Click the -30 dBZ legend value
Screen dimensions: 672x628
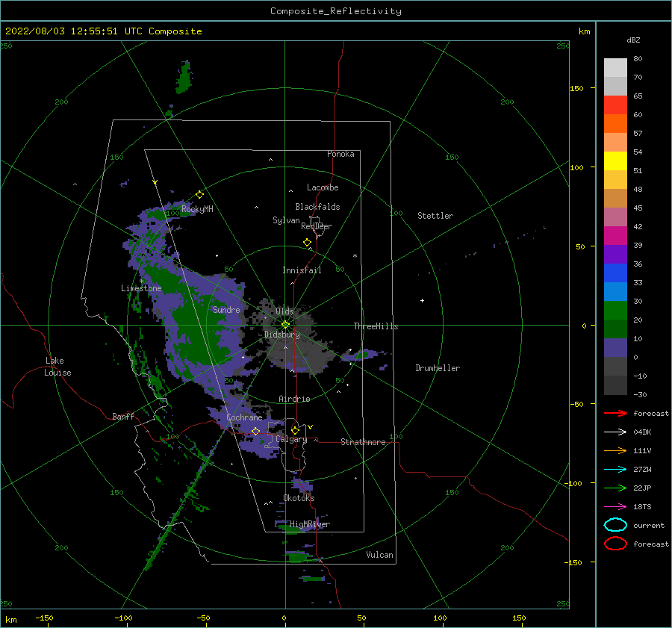tap(640, 394)
